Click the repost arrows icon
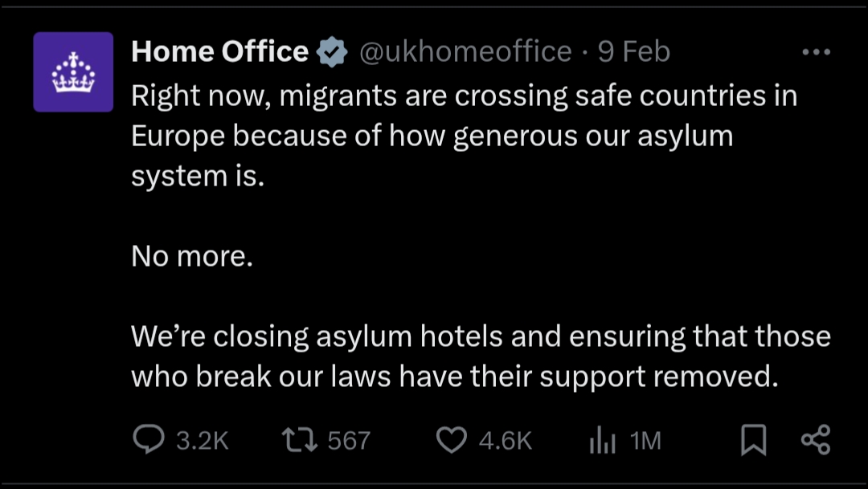The width and height of the screenshot is (868, 489). click(300, 439)
